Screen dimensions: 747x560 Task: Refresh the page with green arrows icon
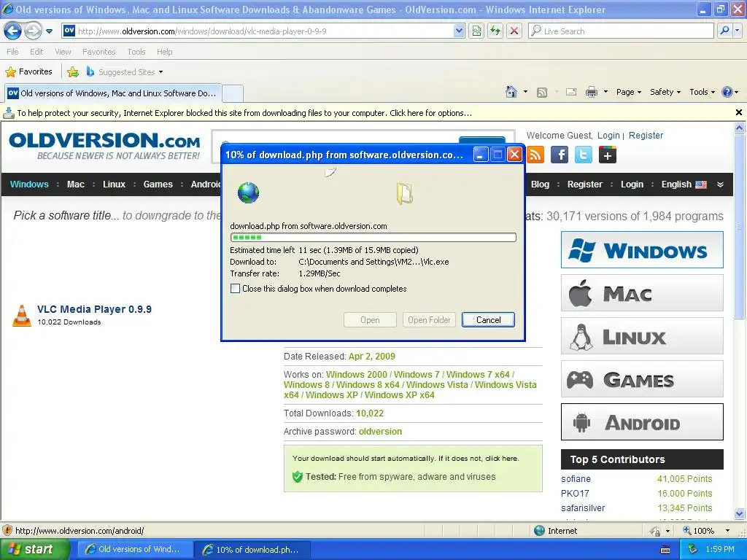pos(495,31)
